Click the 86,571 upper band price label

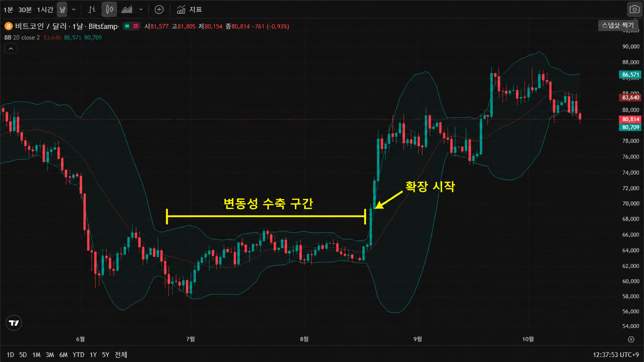click(630, 75)
